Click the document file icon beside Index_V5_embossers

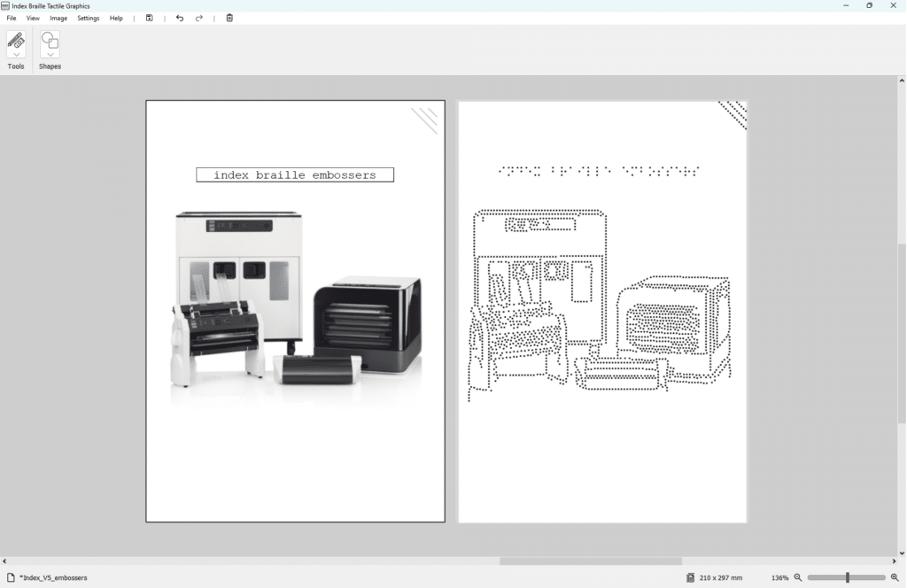12,577
